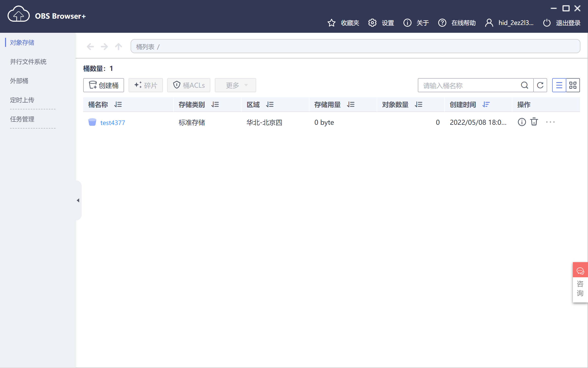The width and height of the screenshot is (588, 368).
Task: Switch to list view mode
Action: point(559,85)
